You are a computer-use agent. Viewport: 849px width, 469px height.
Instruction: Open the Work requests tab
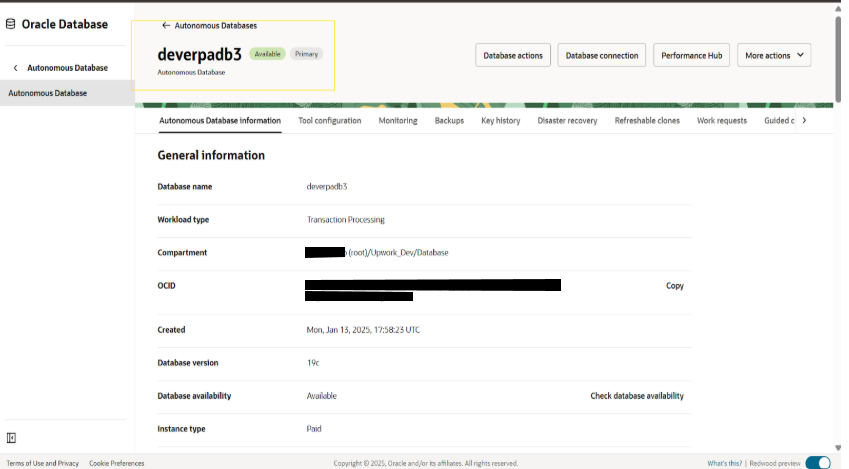coord(721,120)
